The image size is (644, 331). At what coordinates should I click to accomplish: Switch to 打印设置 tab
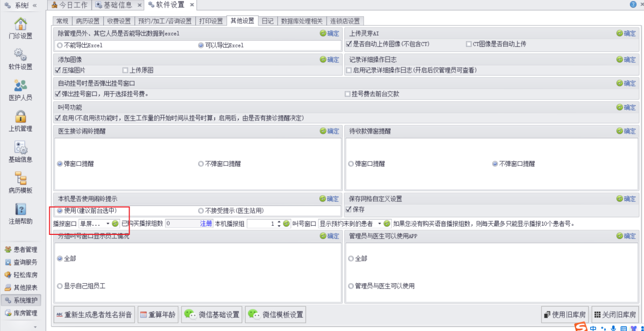[211, 21]
